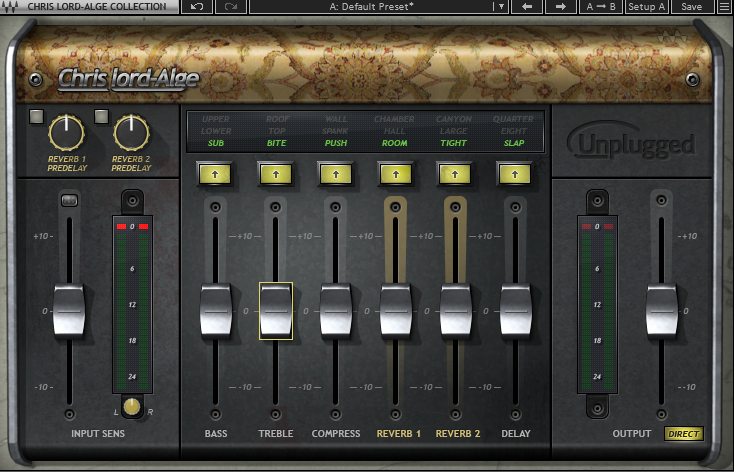Click the A: Default Preset name field

(x=370, y=7)
